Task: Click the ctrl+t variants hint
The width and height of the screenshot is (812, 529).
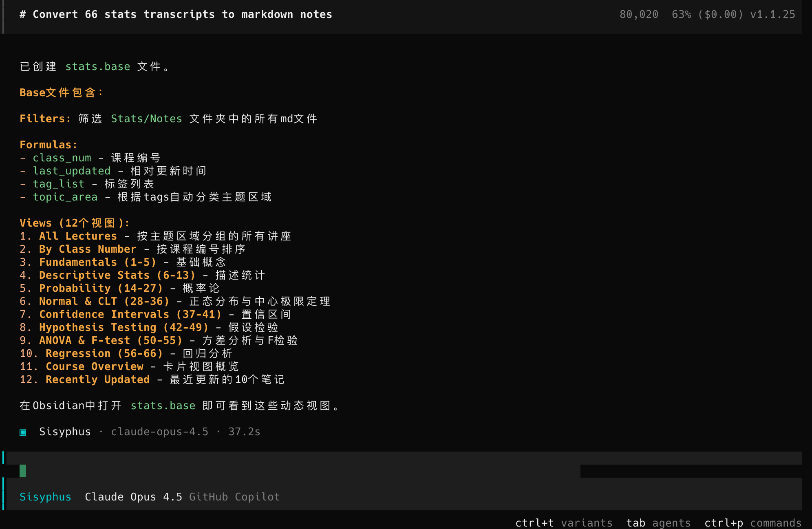Action: (564, 523)
